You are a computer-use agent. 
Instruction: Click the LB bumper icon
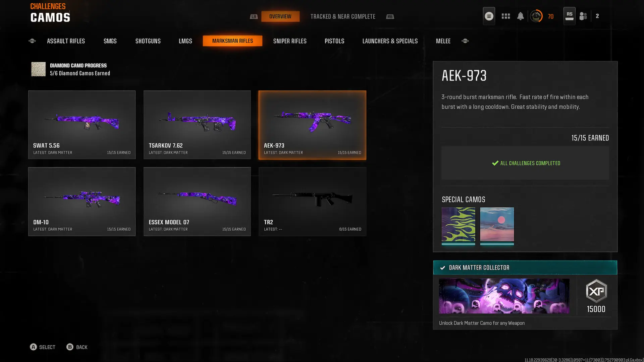point(254,17)
